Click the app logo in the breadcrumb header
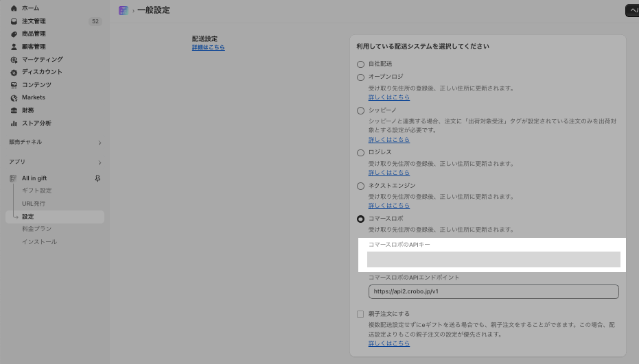 [x=124, y=10]
